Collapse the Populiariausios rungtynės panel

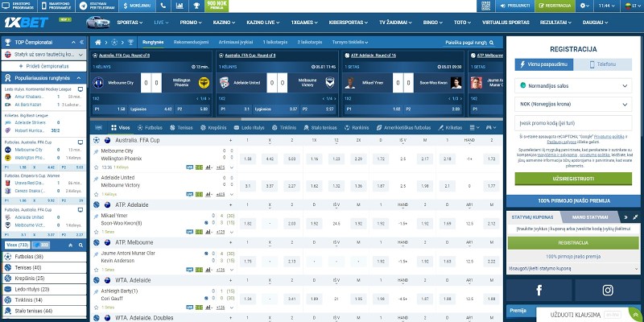tap(80, 78)
